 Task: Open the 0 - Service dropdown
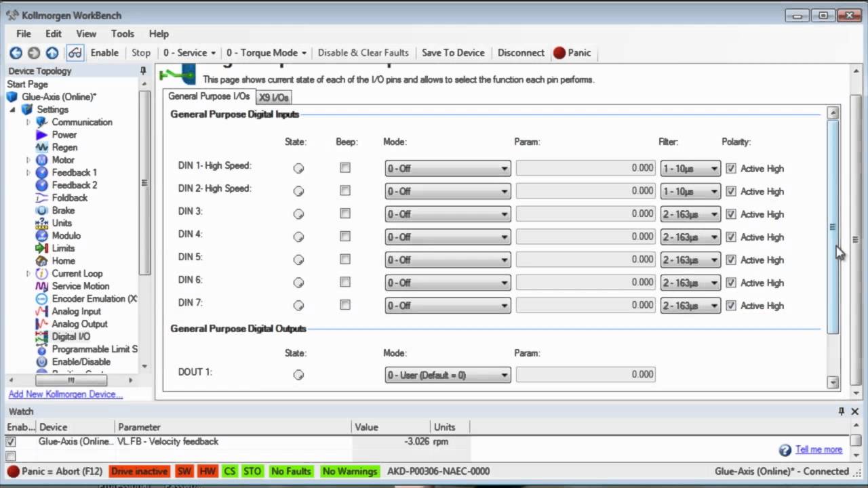(189, 53)
